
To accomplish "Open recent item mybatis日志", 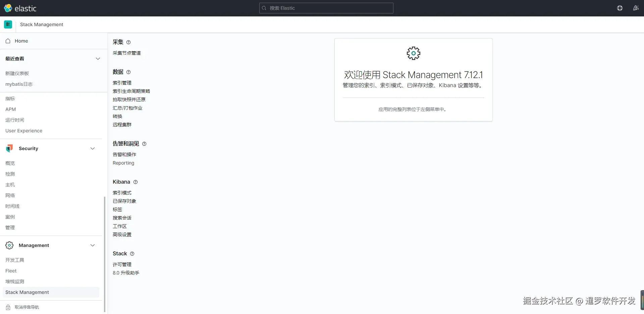I will pos(19,84).
